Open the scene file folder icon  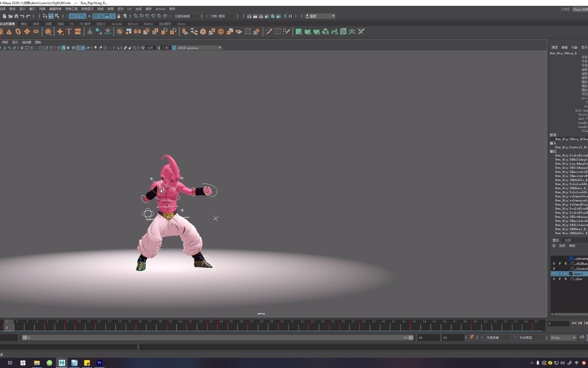(10, 16)
